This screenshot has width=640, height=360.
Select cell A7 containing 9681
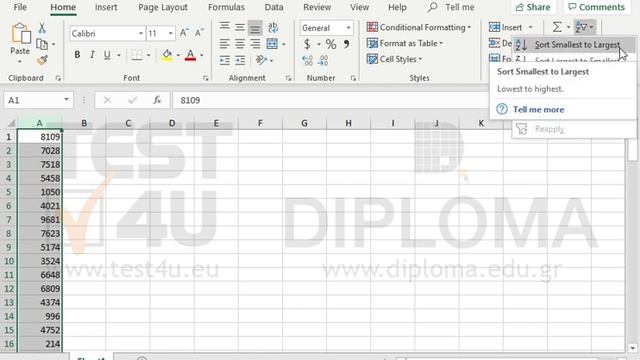coord(40,220)
